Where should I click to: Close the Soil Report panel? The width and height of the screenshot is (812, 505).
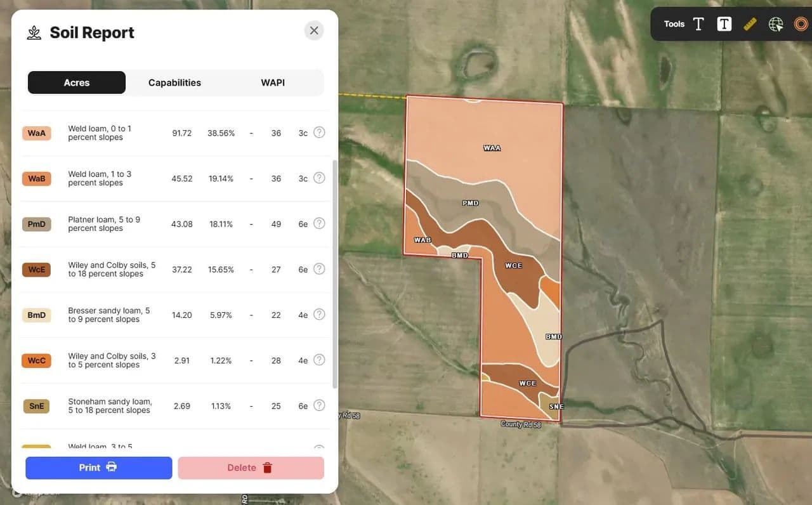tap(314, 30)
